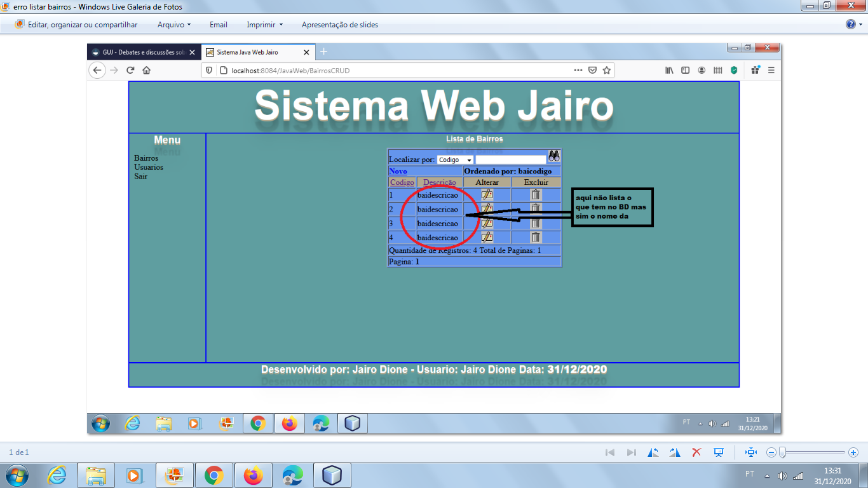Open the Photo Gallery help icon
This screenshot has height=488, width=868.
pyautogui.click(x=851, y=24)
